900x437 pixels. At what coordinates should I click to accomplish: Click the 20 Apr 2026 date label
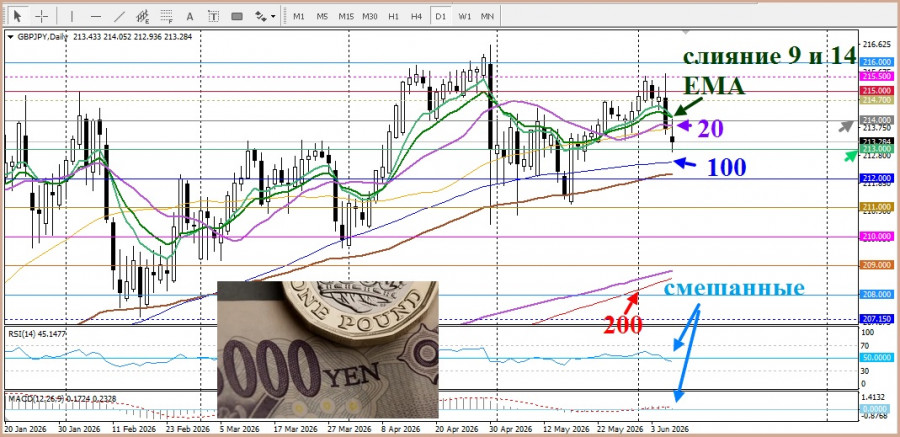pos(459,429)
